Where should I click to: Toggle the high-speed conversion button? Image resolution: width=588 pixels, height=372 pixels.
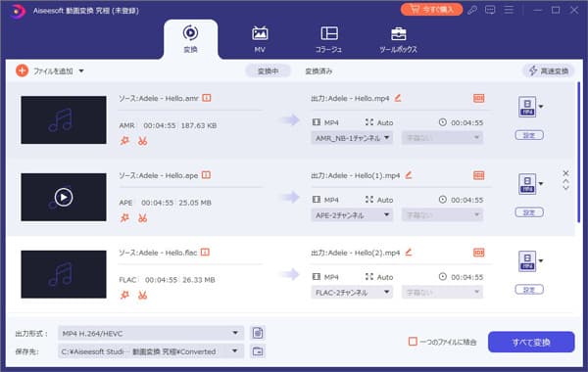coord(548,70)
